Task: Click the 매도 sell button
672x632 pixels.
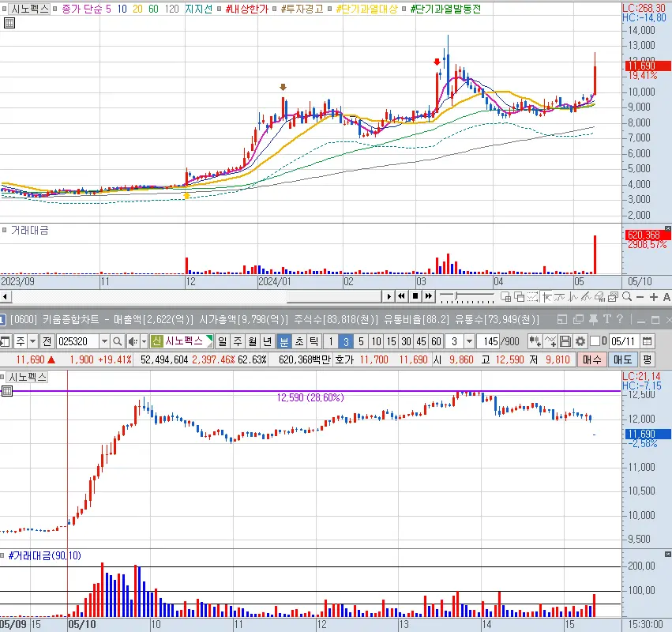Action: click(x=623, y=359)
